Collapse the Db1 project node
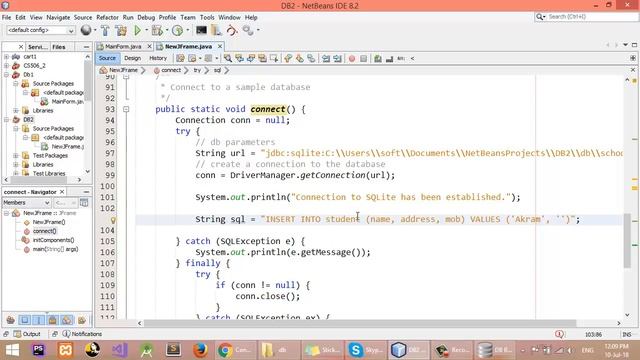This screenshot has height=360, width=640. [x=7, y=75]
